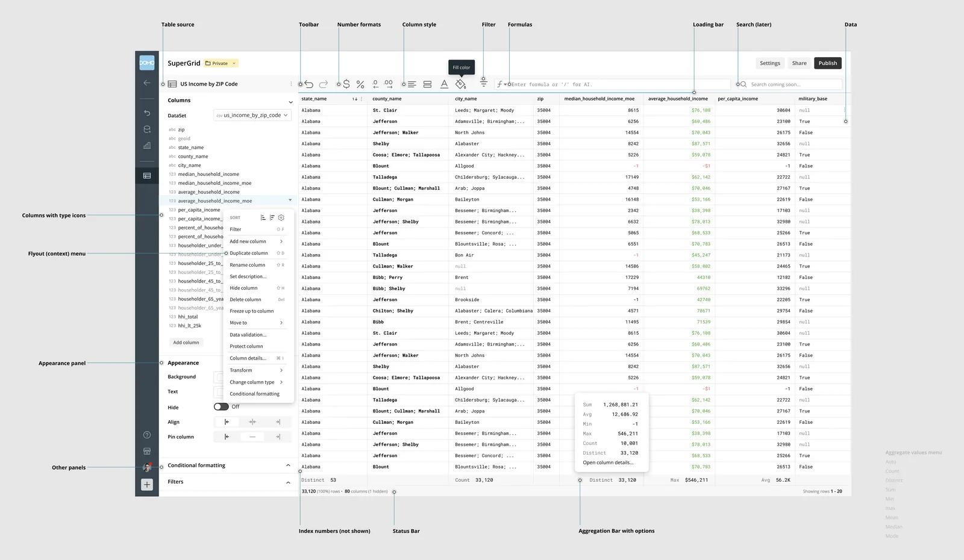The width and height of the screenshot is (964, 560).
Task: Click the redo arrow in the grid toolbar
Action: [x=324, y=84]
